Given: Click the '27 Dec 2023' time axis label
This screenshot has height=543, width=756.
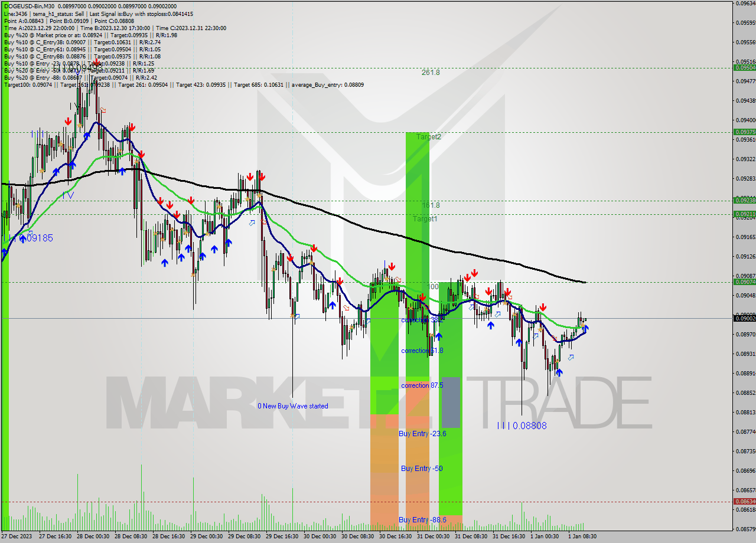Looking at the screenshot, I should 15,537.
